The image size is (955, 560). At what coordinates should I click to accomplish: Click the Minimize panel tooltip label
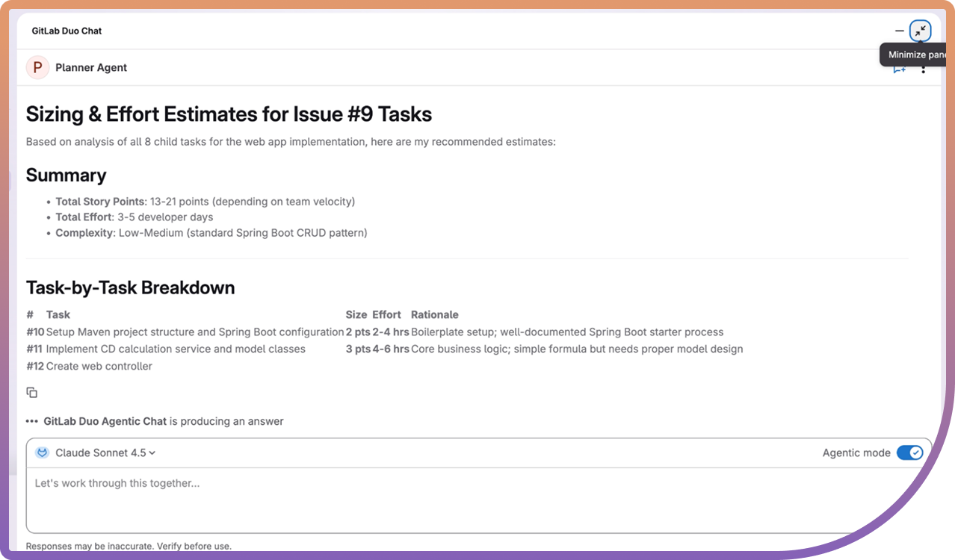915,54
